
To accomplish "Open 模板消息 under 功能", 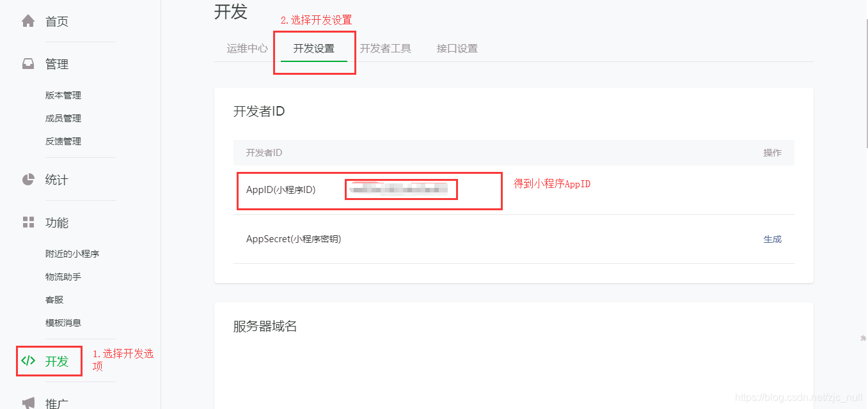I will 63,323.
